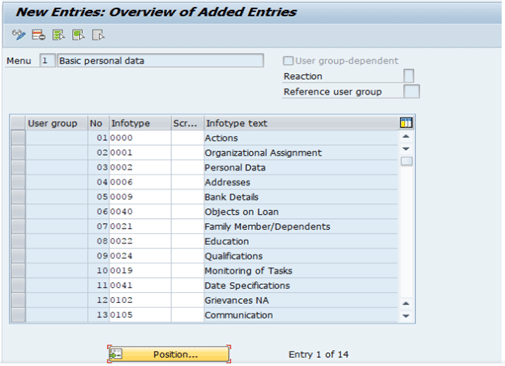Click infotype cell 0000
Viewport: 505px width, 366px height.
[x=140, y=138]
